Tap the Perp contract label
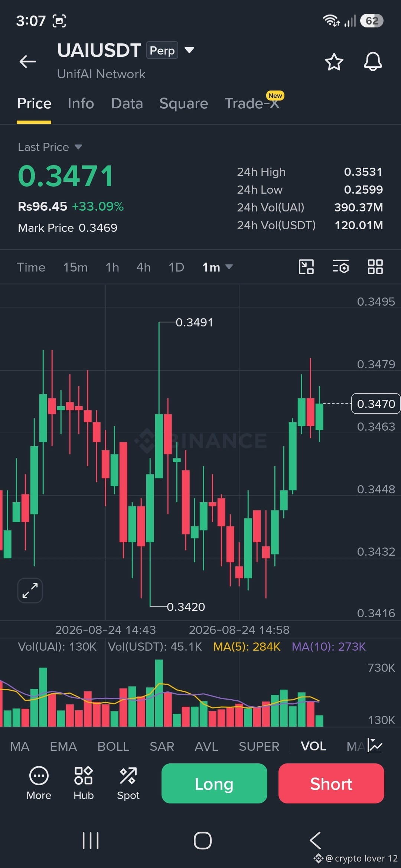 pos(162,50)
